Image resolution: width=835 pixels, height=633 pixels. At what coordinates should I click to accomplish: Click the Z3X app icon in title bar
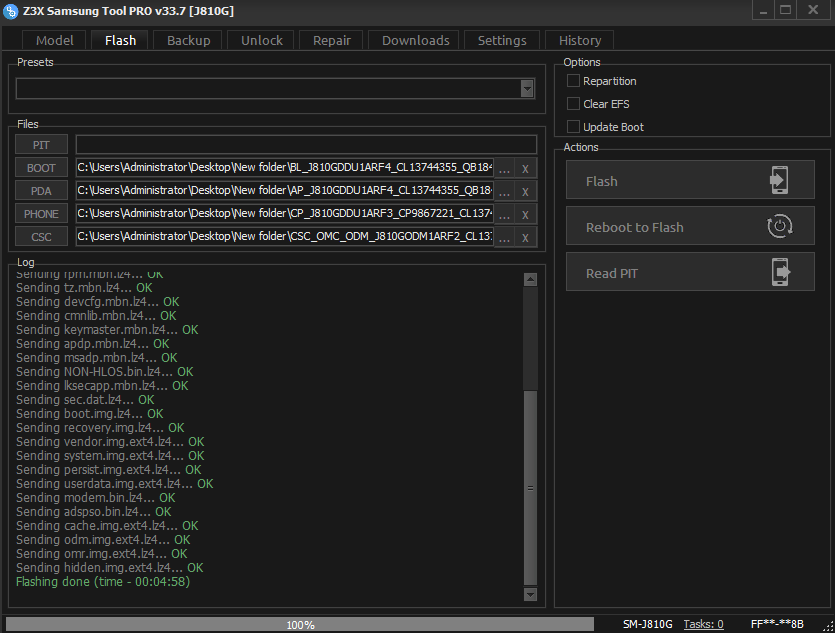click(10, 11)
